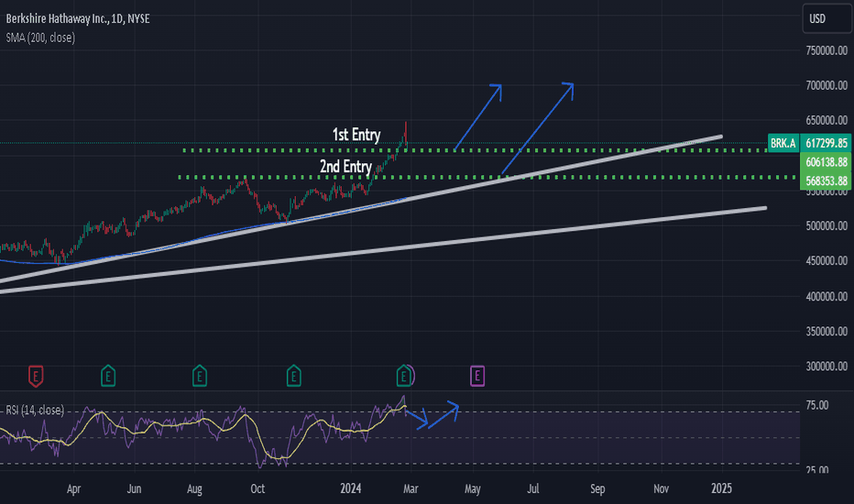
Task: Click the 500000.00 price axis label
Action: point(827,225)
